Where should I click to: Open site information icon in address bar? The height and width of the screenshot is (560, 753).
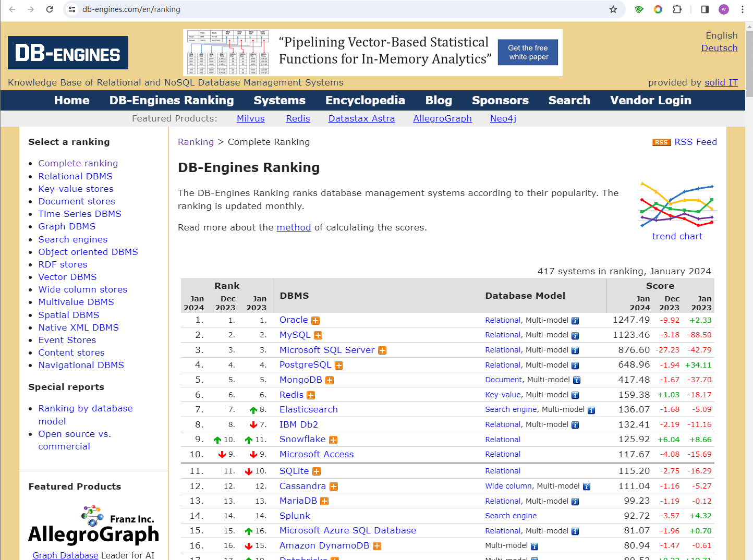pos(72,9)
